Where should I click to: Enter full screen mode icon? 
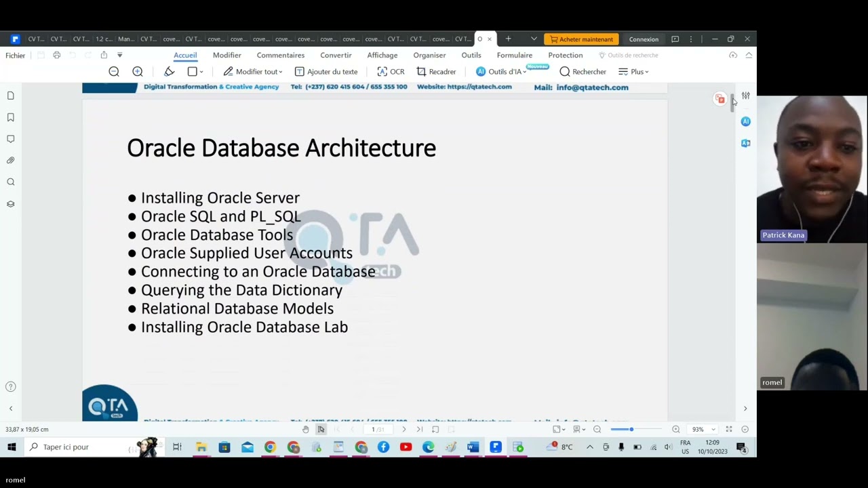[729, 429]
